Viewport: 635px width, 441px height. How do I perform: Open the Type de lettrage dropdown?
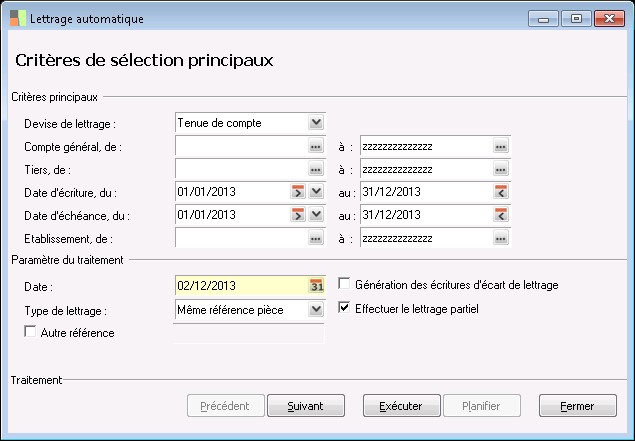click(316, 309)
